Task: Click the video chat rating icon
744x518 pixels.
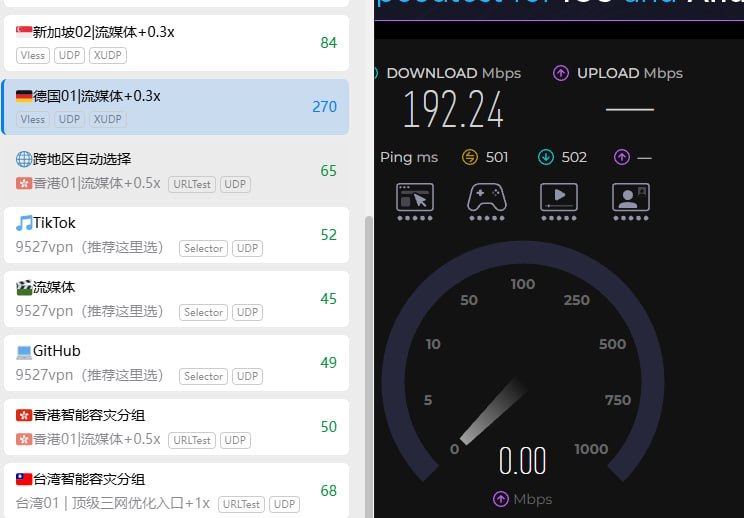Action: tap(631, 202)
